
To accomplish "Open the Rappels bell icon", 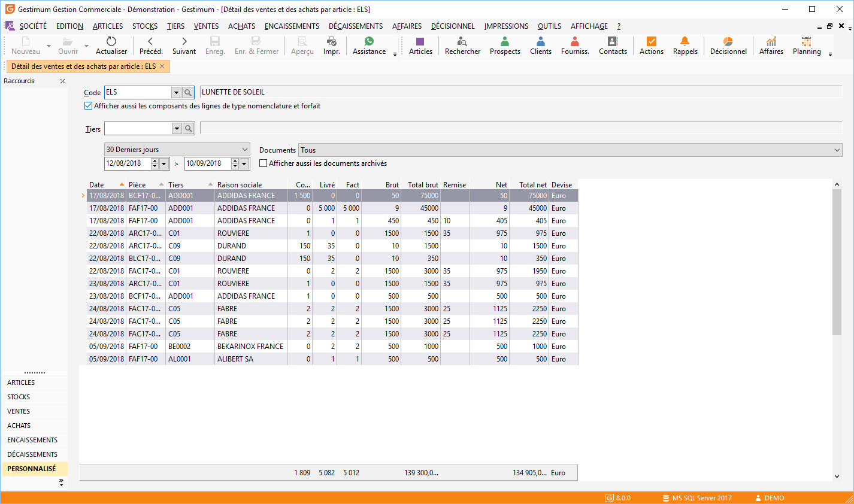I will (x=685, y=41).
